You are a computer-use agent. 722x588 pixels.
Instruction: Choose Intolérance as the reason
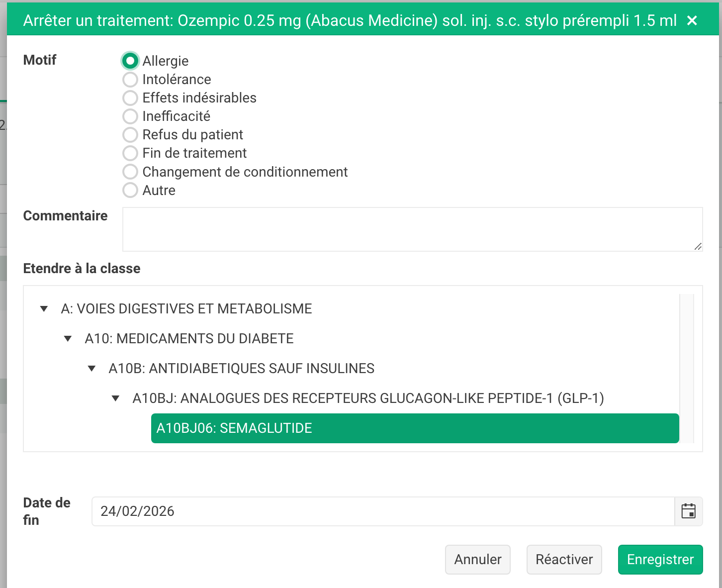pos(130,80)
